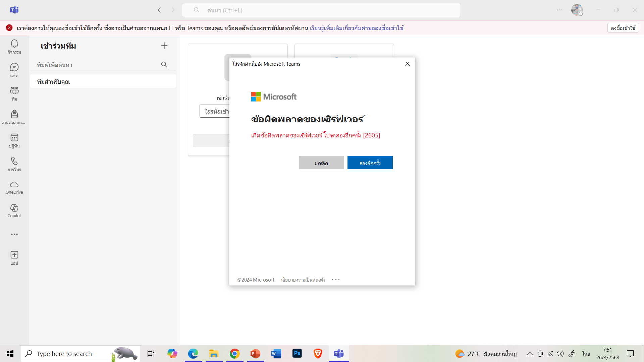
Task: Show hidden system tray icons chevron
Action: 530,354
